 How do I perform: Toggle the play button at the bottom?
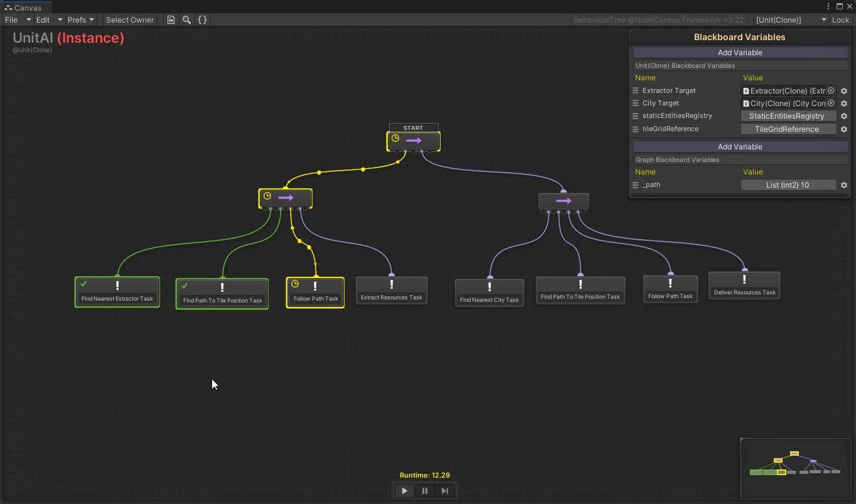click(x=405, y=491)
